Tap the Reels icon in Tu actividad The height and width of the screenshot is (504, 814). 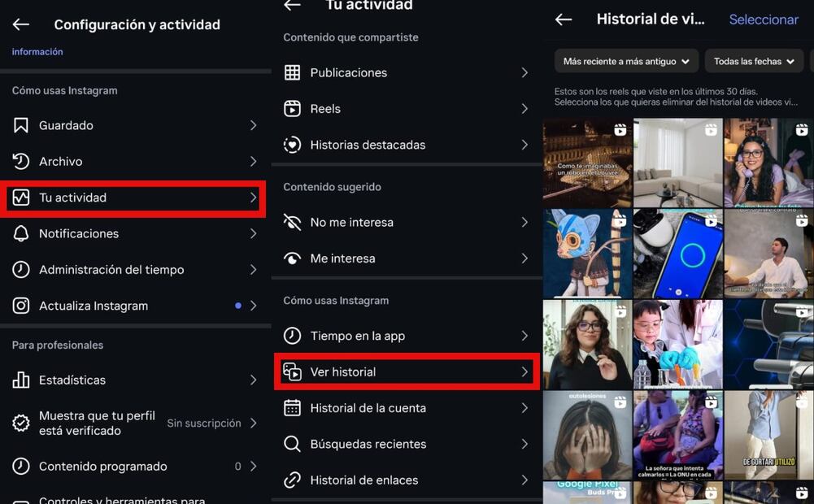[x=292, y=108]
